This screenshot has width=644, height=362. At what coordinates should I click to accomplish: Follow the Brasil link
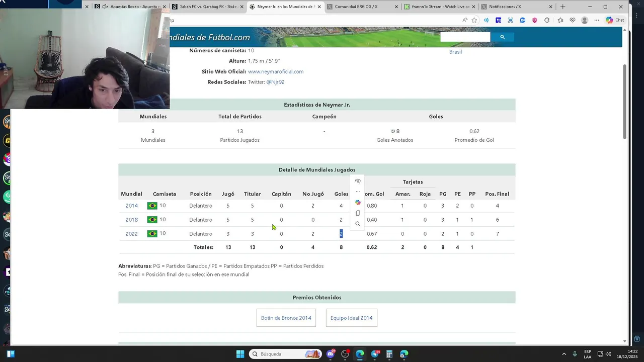[x=455, y=52]
